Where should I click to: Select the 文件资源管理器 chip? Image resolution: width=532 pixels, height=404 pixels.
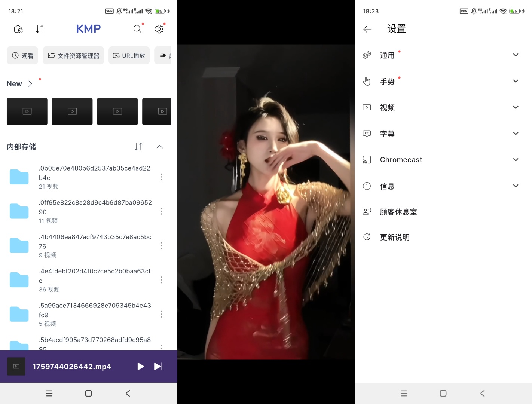click(73, 56)
